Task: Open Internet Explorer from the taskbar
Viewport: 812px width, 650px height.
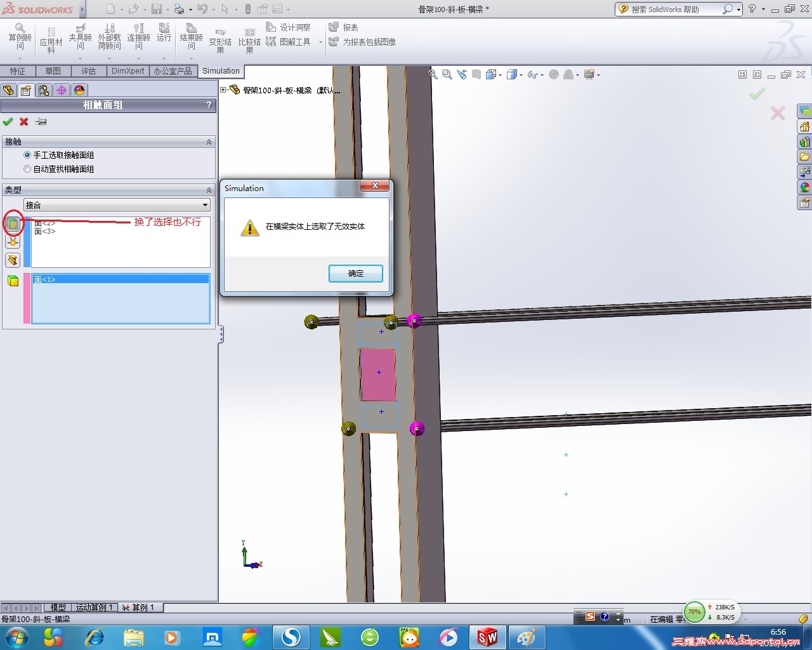Action: 95,637
